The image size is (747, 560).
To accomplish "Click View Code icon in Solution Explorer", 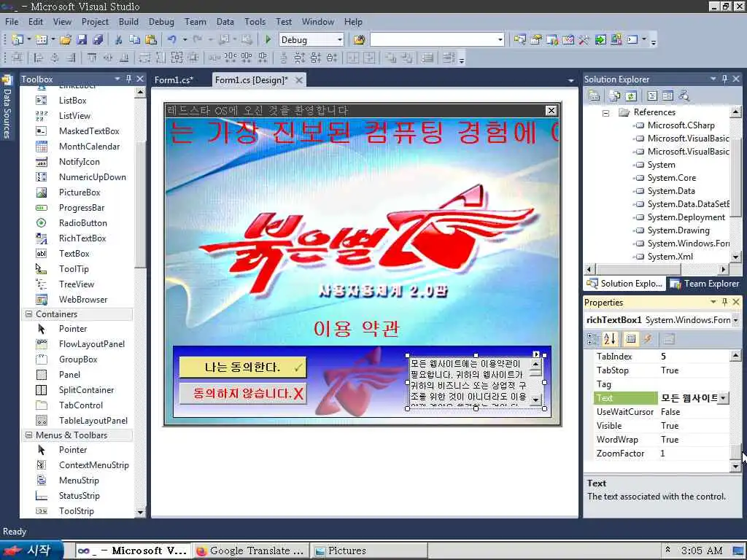I will pos(652,96).
